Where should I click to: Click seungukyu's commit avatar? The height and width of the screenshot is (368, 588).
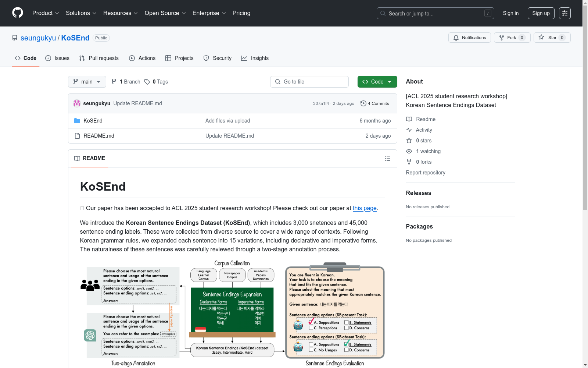[77, 103]
